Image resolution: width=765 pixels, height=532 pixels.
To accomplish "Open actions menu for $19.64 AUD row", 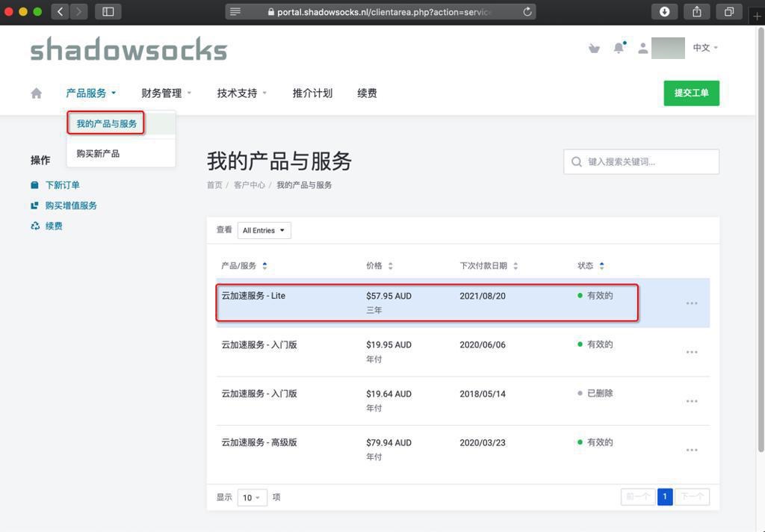I will (691, 400).
